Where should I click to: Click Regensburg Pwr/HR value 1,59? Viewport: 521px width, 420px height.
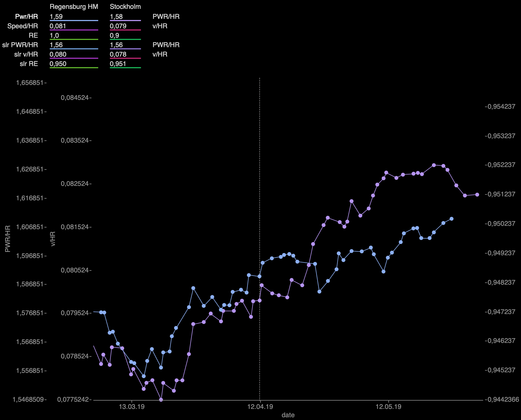pos(56,17)
